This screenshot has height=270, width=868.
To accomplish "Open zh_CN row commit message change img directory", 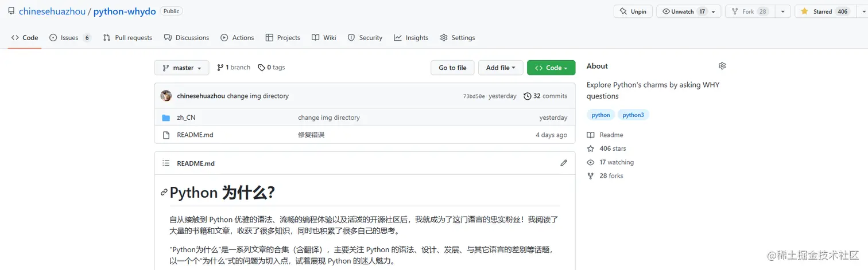I will [329, 118].
